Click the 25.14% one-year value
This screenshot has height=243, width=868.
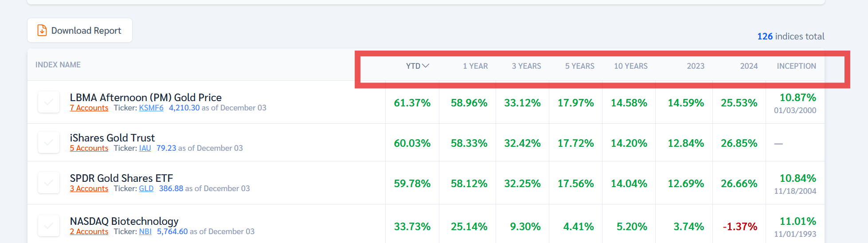[469, 227]
